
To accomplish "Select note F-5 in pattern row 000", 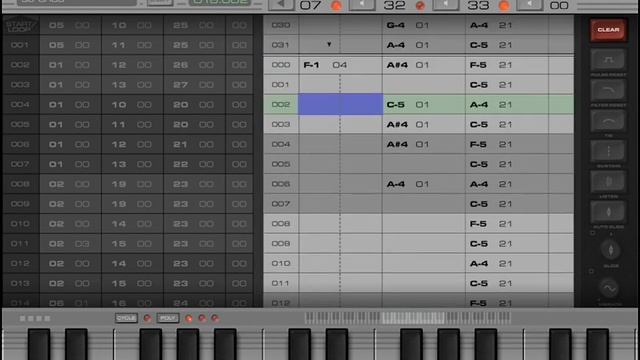I will click(x=478, y=65).
